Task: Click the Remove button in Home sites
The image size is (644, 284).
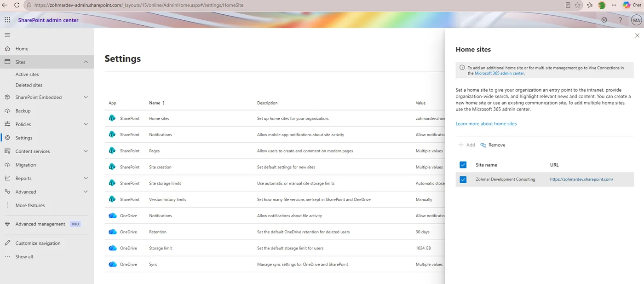Action: [493, 145]
